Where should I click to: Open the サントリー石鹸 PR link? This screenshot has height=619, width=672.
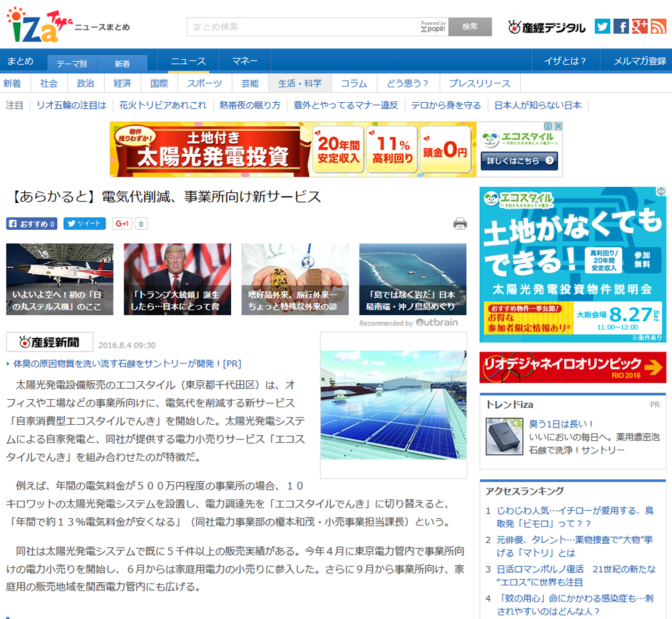pyautogui.click(x=127, y=364)
